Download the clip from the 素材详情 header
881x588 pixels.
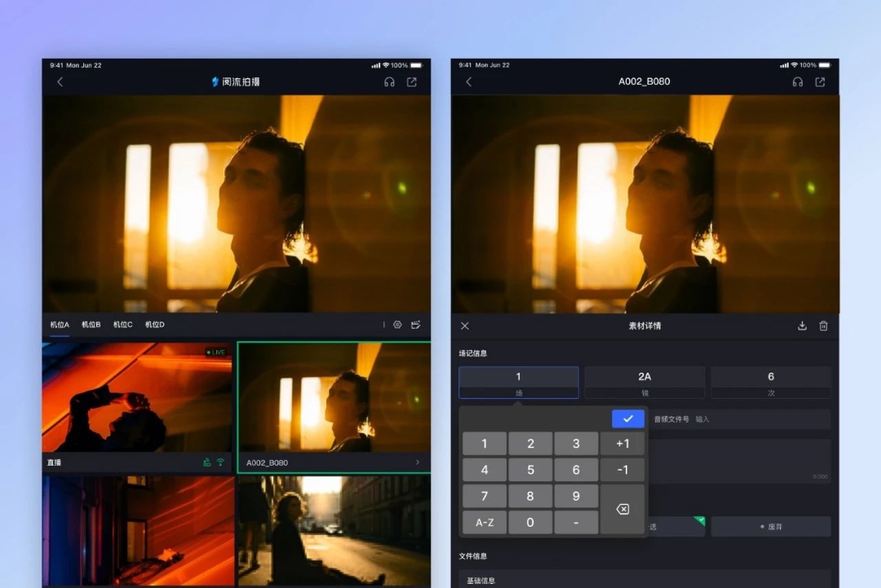(x=802, y=325)
